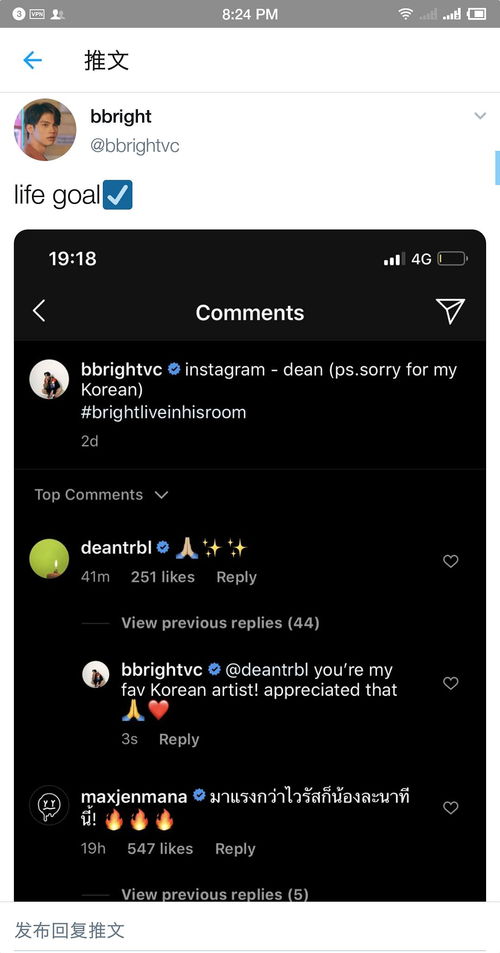Tap the Wi-Fi status bar icon

tap(405, 13)
